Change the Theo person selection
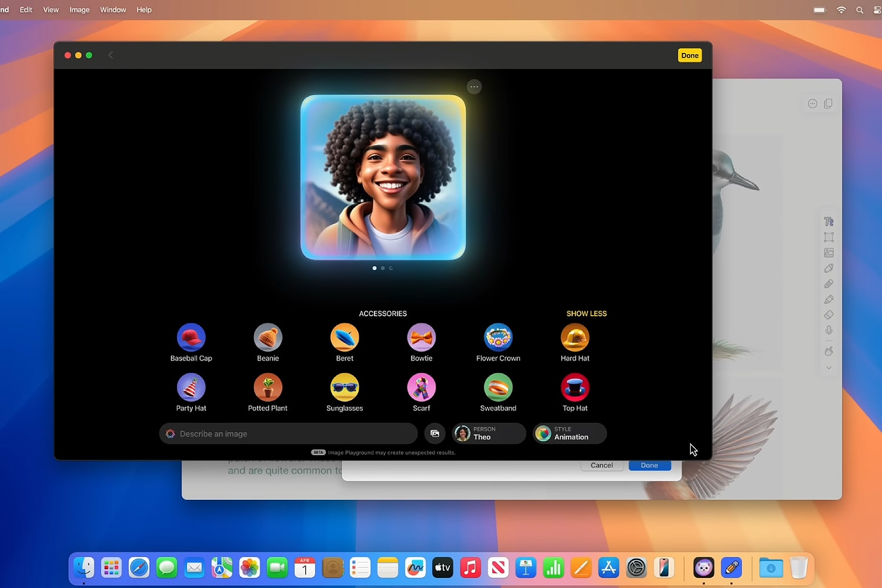Image resolution: width=882 pixels, height=588 pixels. click(489, 433)
